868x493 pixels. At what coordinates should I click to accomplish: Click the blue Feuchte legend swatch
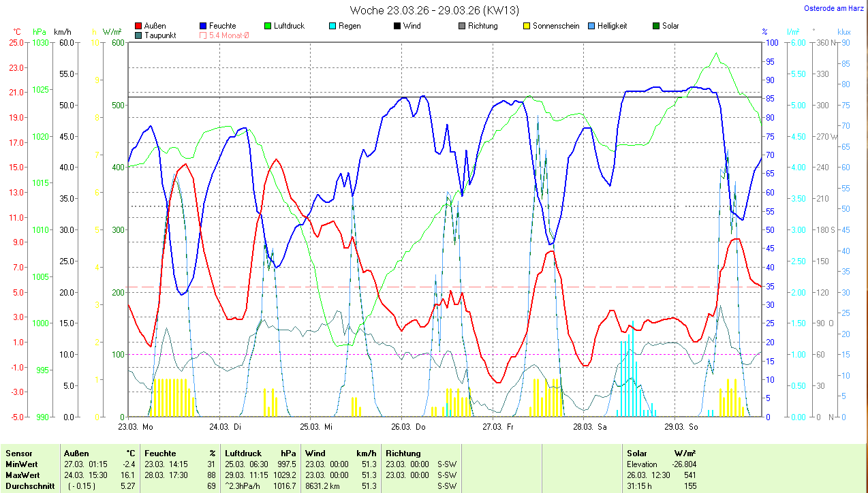tap(204, 27)
